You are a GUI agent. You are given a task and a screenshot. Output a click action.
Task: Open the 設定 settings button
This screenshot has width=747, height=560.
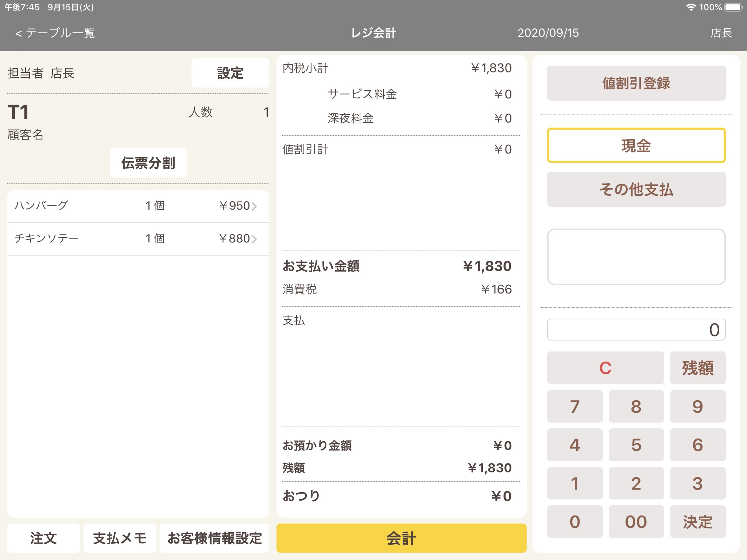point(230,73)
